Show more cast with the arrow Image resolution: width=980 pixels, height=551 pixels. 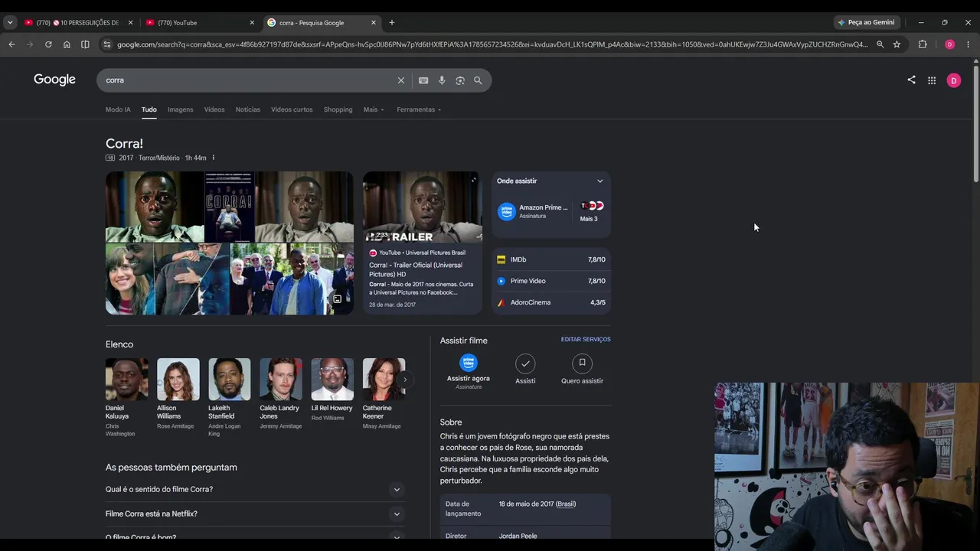coord(405,380)
